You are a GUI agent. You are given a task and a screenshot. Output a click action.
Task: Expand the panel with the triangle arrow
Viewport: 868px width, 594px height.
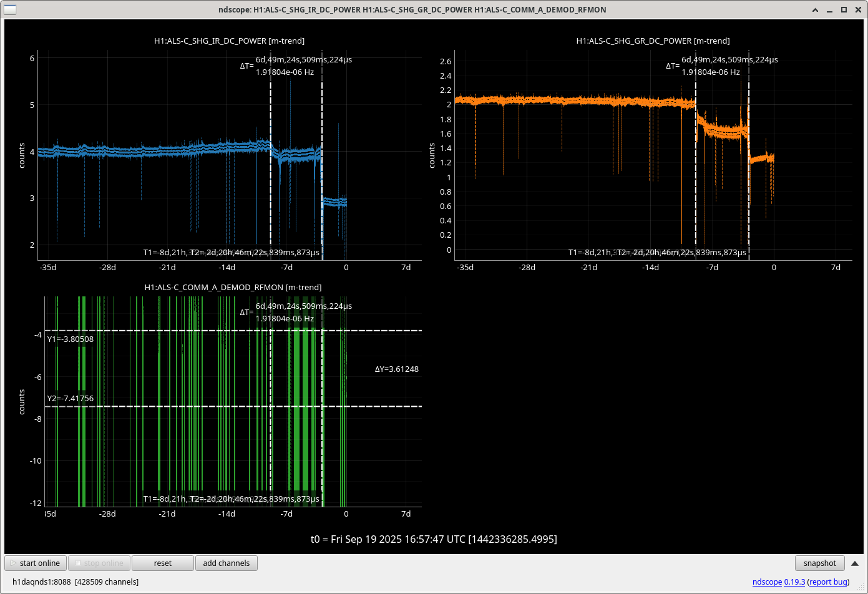(x=855, y=563)
